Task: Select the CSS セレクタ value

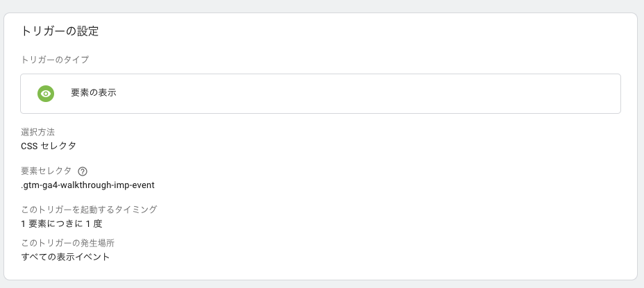Action: point(49,146)
